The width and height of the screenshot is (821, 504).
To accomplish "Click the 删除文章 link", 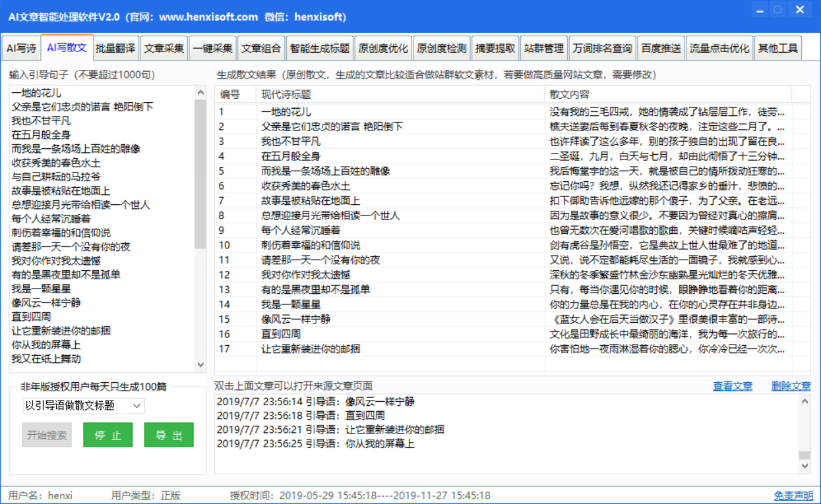I will [x=791, y=386].
